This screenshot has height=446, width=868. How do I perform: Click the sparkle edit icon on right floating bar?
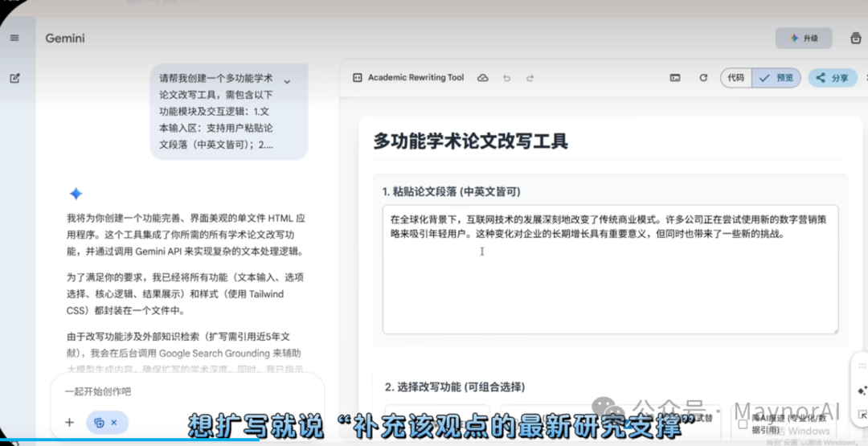[862, 391]
